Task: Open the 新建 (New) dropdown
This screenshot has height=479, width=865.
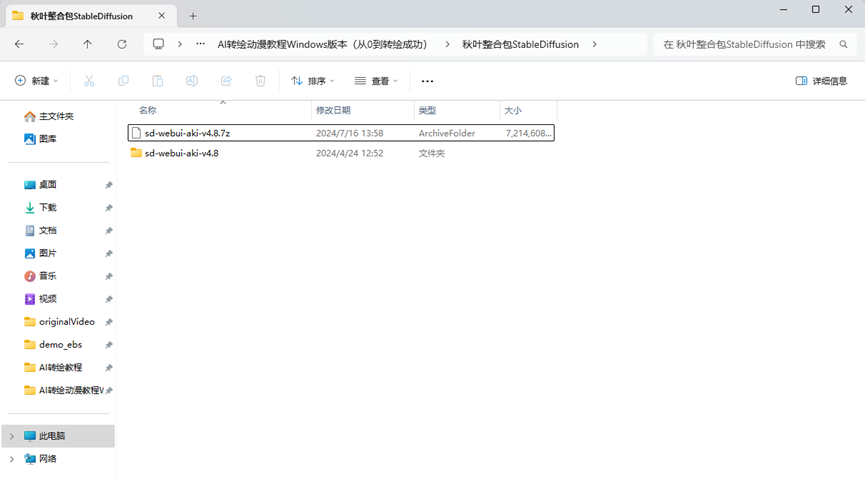Action: click(36, 81)
